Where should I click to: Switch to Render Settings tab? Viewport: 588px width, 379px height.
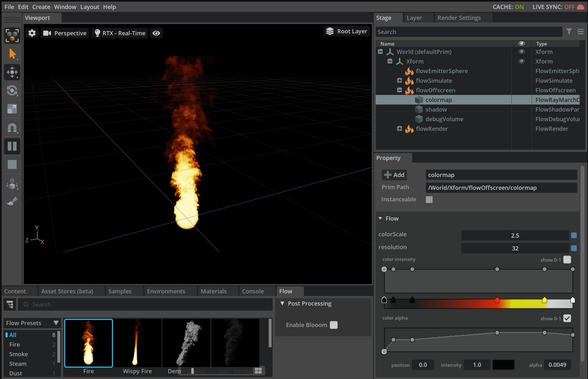click(x=459, y=18)
